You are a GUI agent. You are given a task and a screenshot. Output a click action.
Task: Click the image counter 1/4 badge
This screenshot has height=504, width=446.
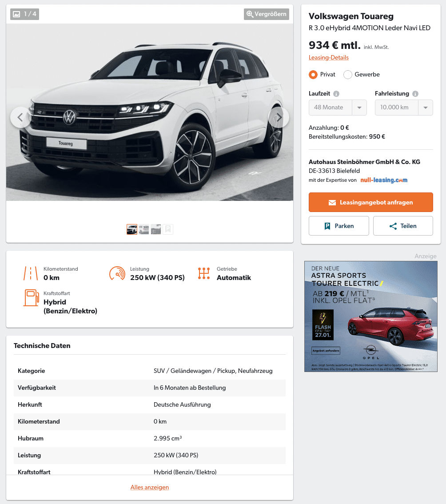click(x=25, y=14)
